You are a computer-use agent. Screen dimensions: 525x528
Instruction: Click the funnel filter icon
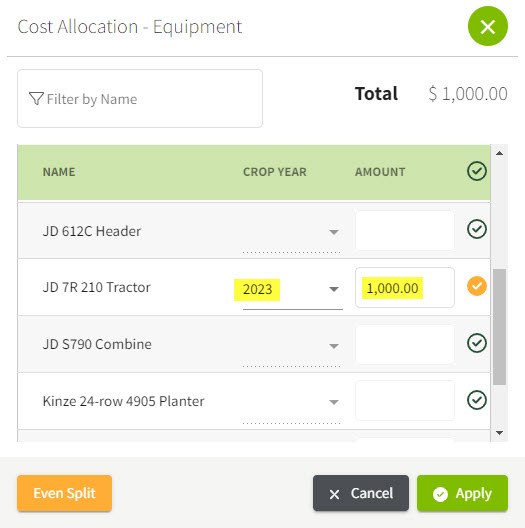click(36, 99)
